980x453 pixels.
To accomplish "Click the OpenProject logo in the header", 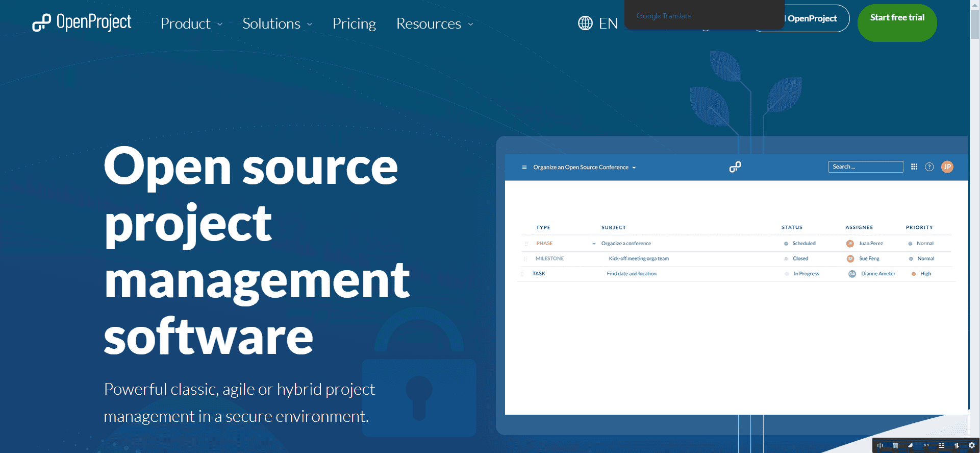I will tap(82, 23).
